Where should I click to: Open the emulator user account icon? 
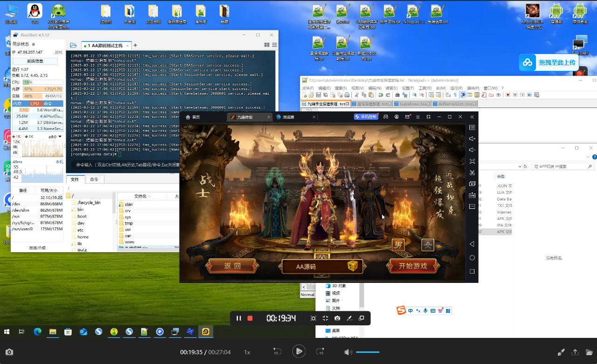[397, 117]
